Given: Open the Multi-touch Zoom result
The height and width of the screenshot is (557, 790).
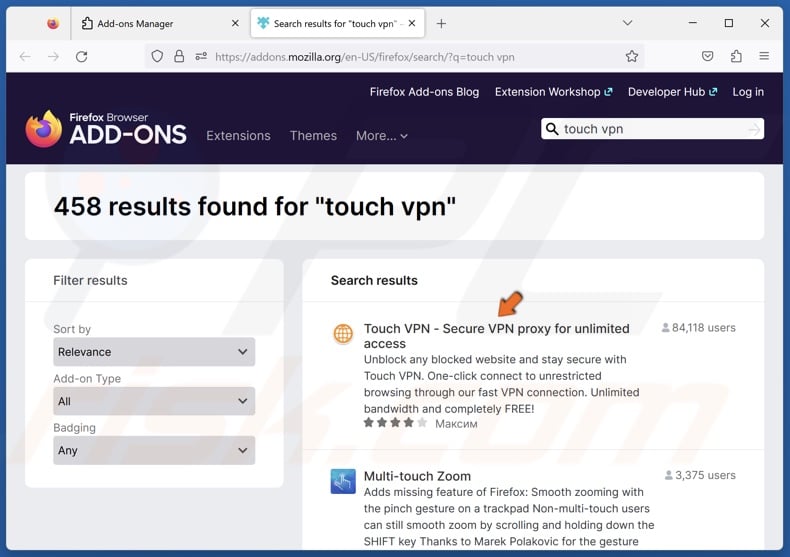Looking at the screenshot, I should point(417,476).
